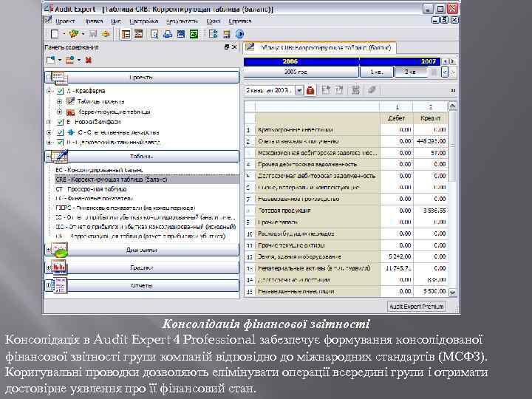
Task: Click the grid icon in table toolbar
Action: pyautogui.click(x=355, y=90)
